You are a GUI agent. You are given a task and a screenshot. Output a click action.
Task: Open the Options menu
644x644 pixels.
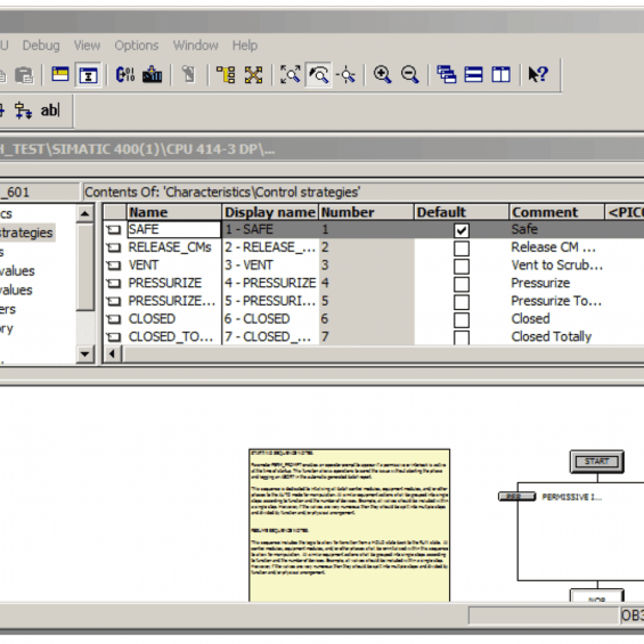[136, 45]
